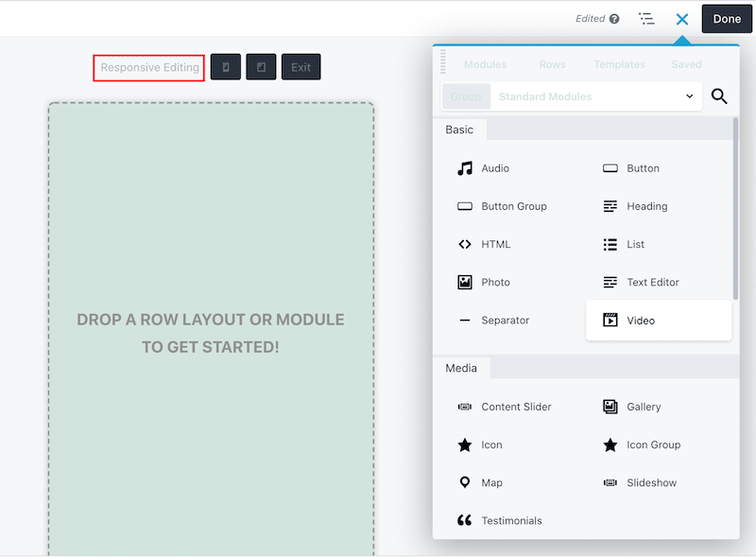Open the Edited help tooltip
This screenshot has height=558, width=756.
pos(615,18)
